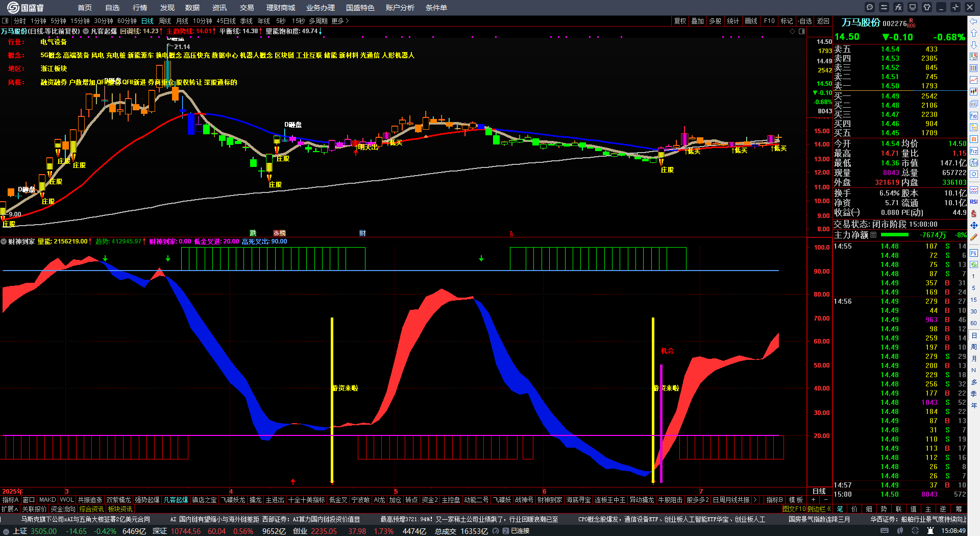Viewport: 980px width, 536px height.
Task: Toggle the 多股 multi-stock view
Action: pos(715,21)
